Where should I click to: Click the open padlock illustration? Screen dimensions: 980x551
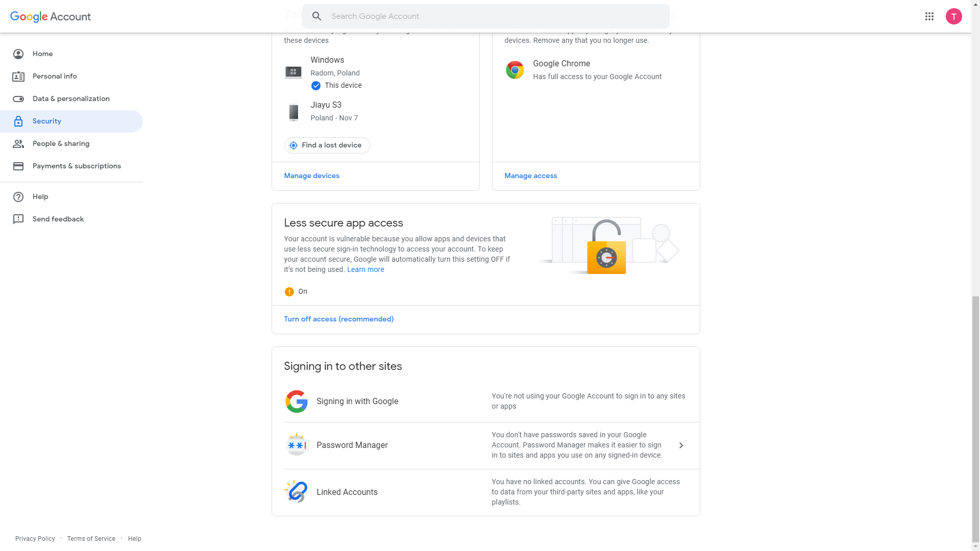point(606,247)
